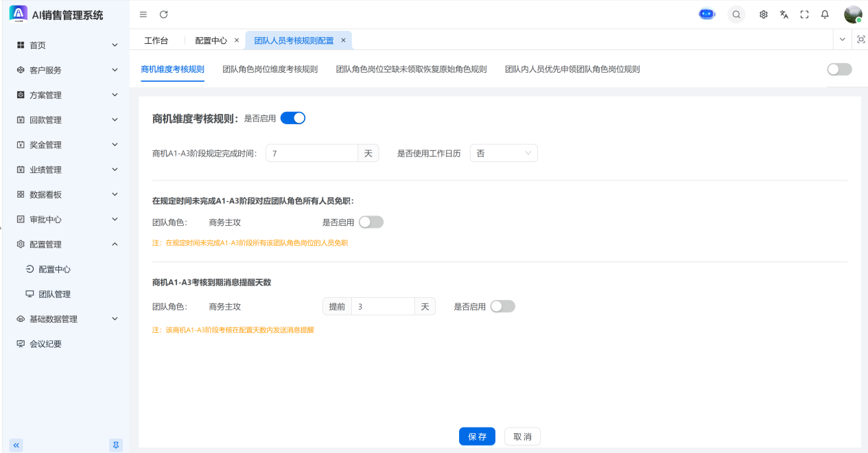Open the settings gear icon in header
The image size is (868, 453).
pyautogui.click(x=763, y=14)
